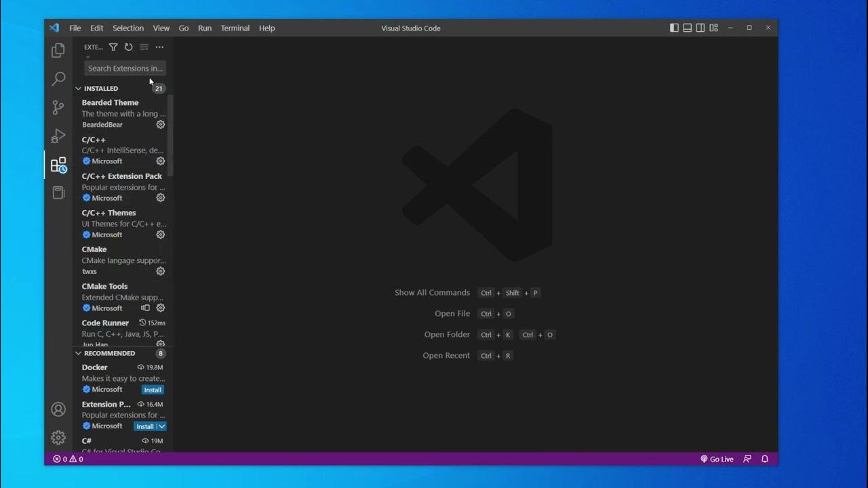The width and height of the screenshot is (868, 488).
Task: Open the Terminal menu
Action: pyautogui.click(x=235, y=28)
